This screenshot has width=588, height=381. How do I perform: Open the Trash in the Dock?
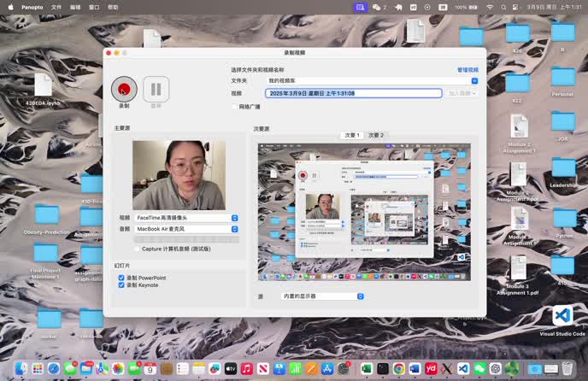567,369
